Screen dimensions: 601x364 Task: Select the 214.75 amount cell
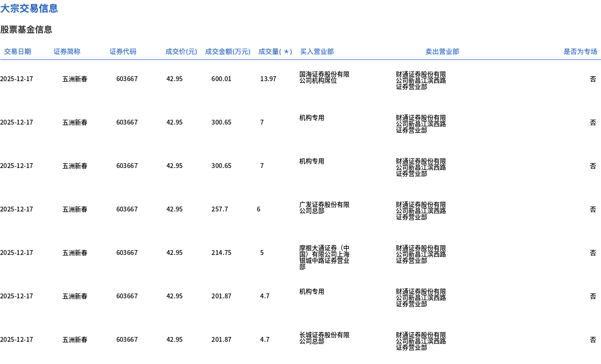[222, 252]
